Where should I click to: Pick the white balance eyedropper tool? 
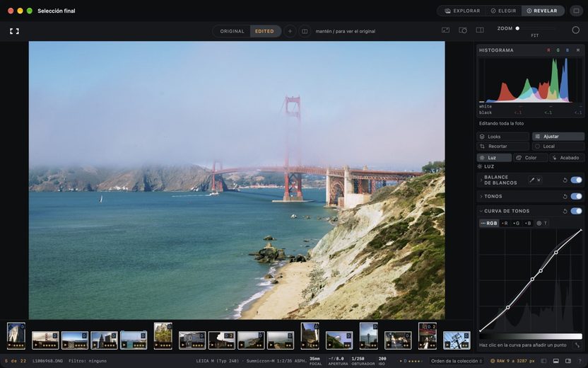pyautogui.click(x=531, y=180)
